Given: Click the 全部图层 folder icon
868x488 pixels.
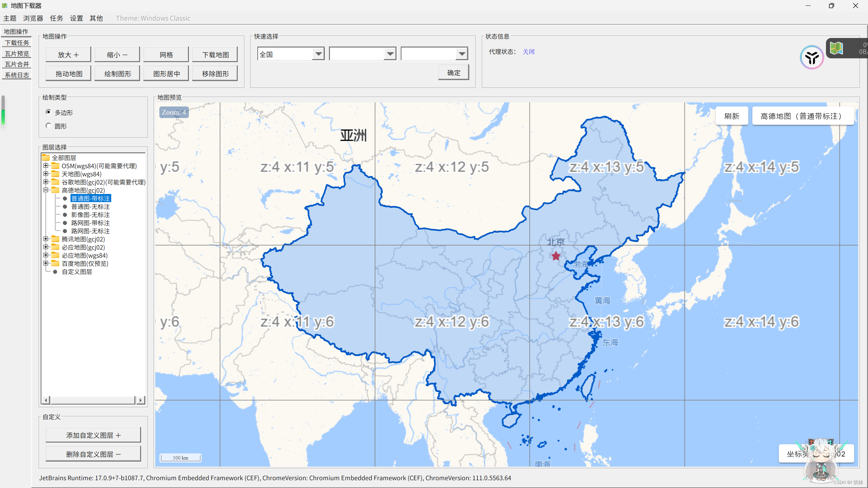Looking at the screenshot, I should (46, 158).
